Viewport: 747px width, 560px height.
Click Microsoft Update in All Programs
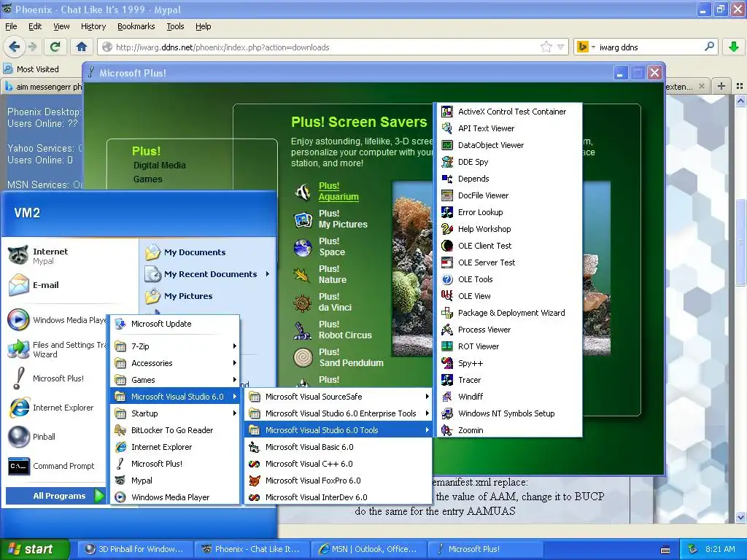[x=175, y=324]
